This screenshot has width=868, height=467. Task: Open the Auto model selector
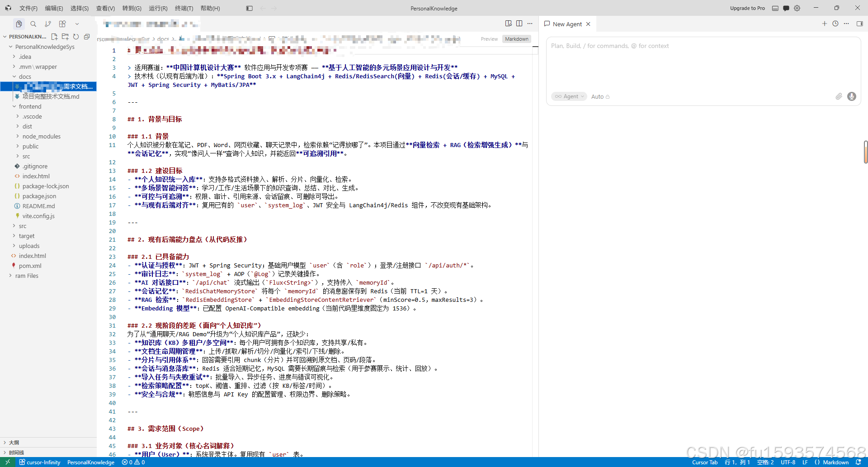click(x=600, y=96)
